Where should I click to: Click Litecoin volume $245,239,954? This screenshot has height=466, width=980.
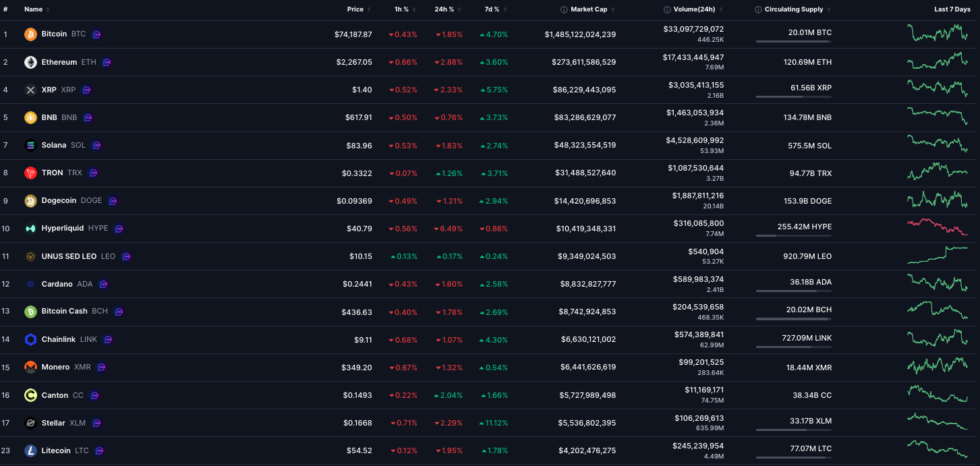click(699, 446)
